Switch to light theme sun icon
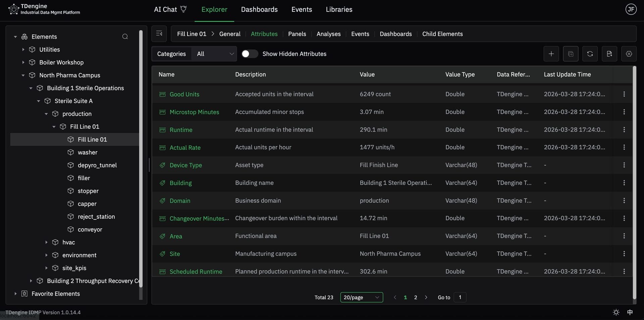The image size is (644, 320). pyautogui.click(x=616, y=312)
